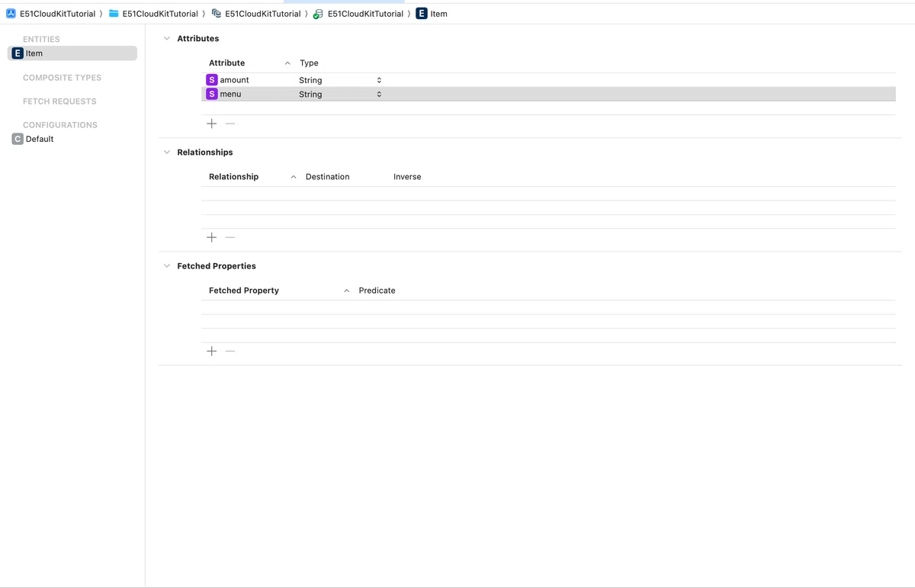The height and width of the screenshot is (588, 915).
Task: Click the Type column header
Action: [309, 63]
